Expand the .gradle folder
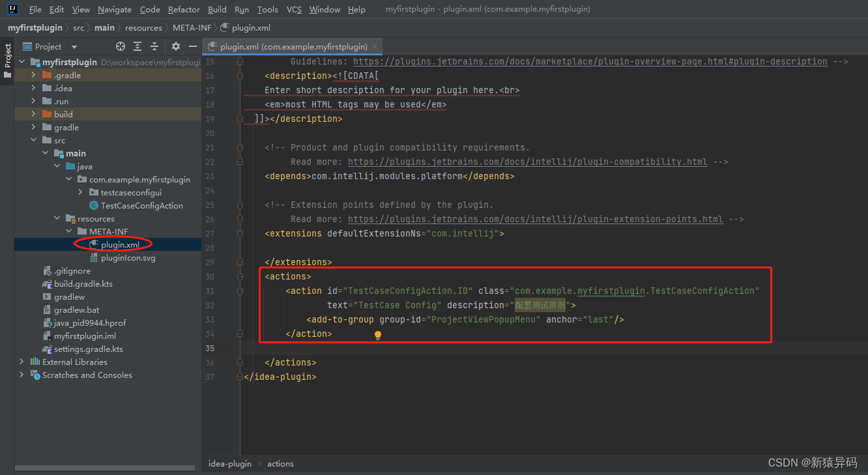 (x=34, y=75)
